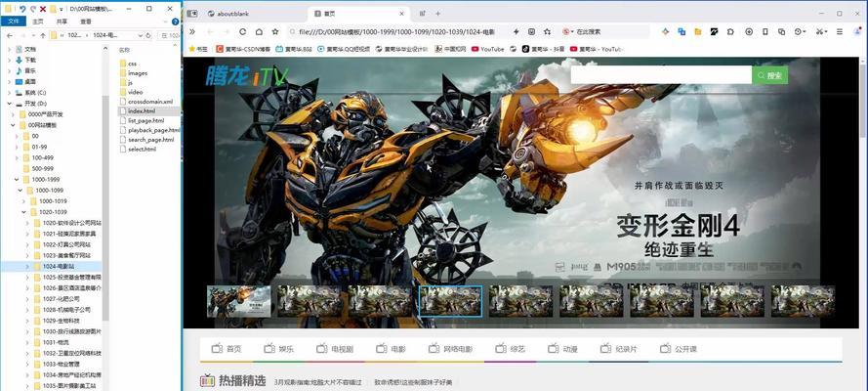Viewport: 868px width, 391px height.
Task: Open the Explorer address history dropdown
Action: [140, 35]
